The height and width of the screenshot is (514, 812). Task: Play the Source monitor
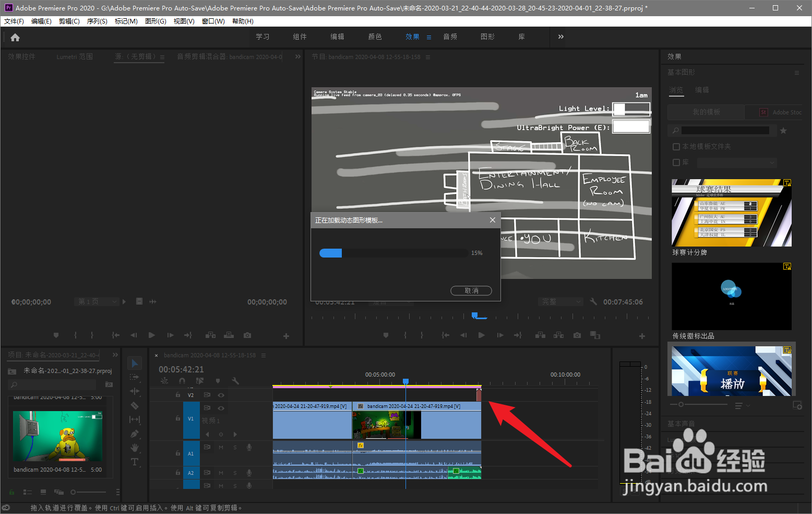(x=152, y=335)
